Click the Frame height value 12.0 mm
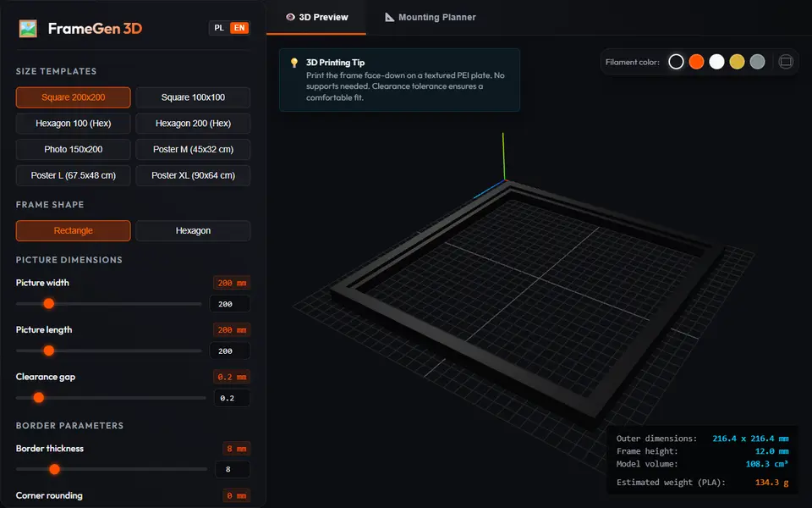The width and height of the screenshot is (812, 508). coord(771,451)
